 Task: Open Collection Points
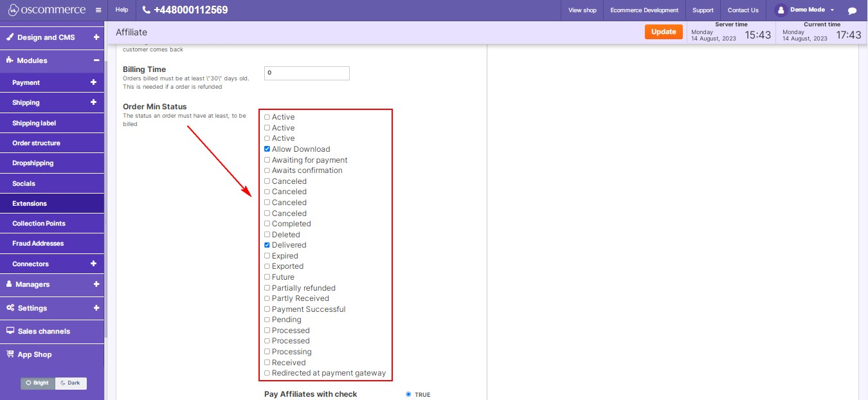[x=52, y=223]
